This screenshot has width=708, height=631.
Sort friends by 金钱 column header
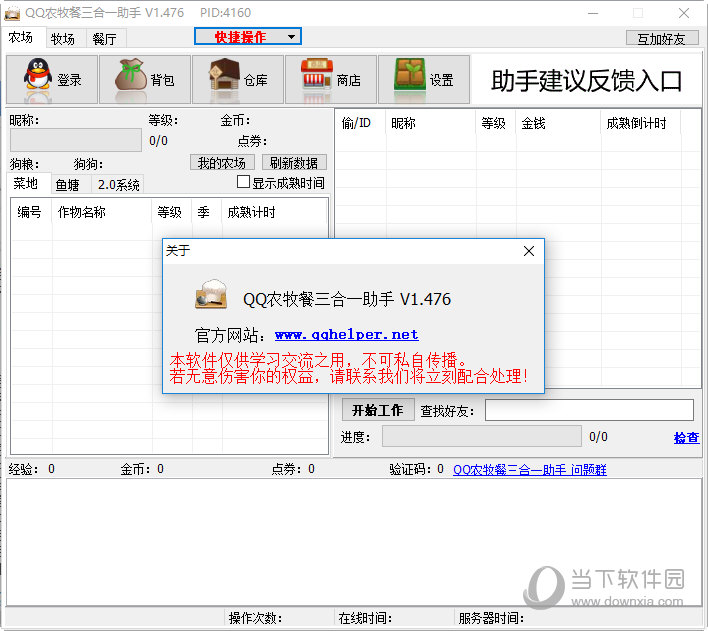[558, 123]
